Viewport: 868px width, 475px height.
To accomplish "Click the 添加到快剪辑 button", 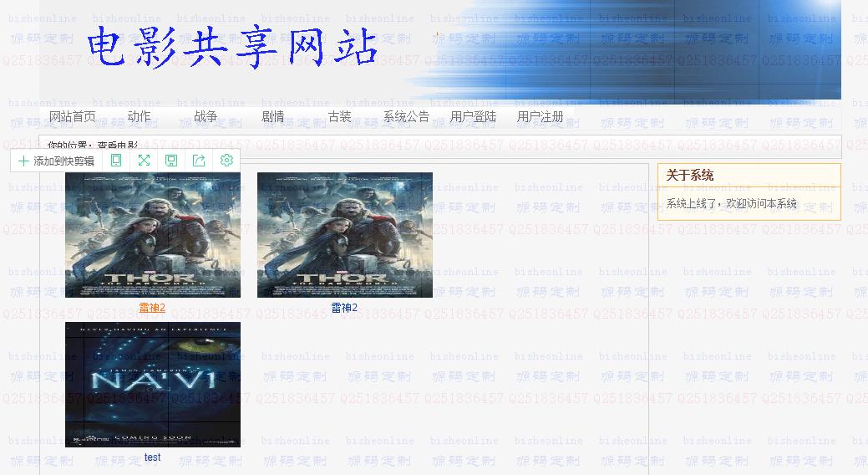I will click(x=57, y=161).
